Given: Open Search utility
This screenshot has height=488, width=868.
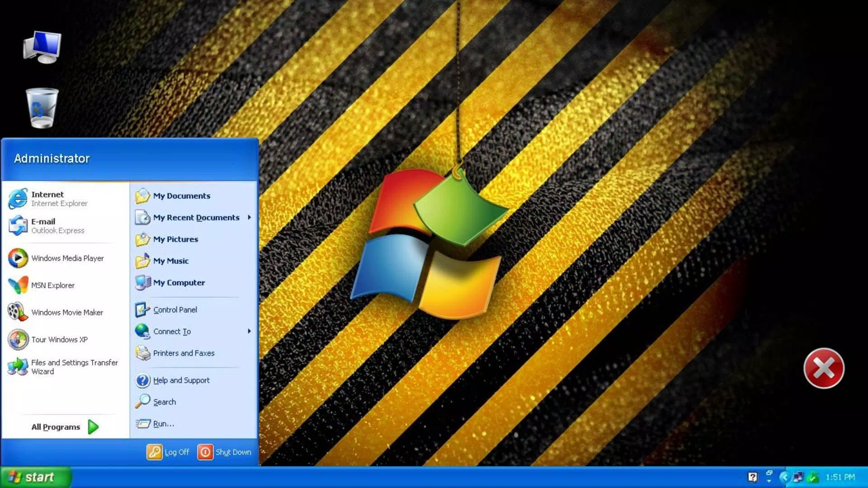Looking at the screenshot, I should tap(164, 401).
